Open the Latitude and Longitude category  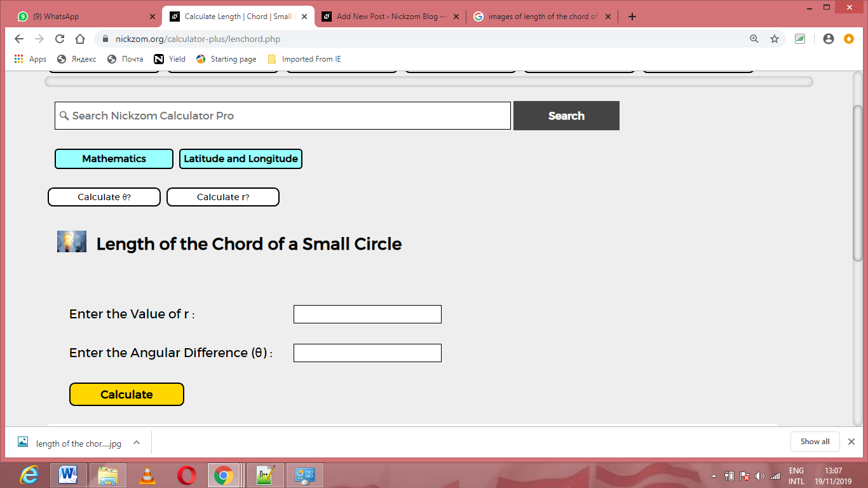tap(241, 159)
